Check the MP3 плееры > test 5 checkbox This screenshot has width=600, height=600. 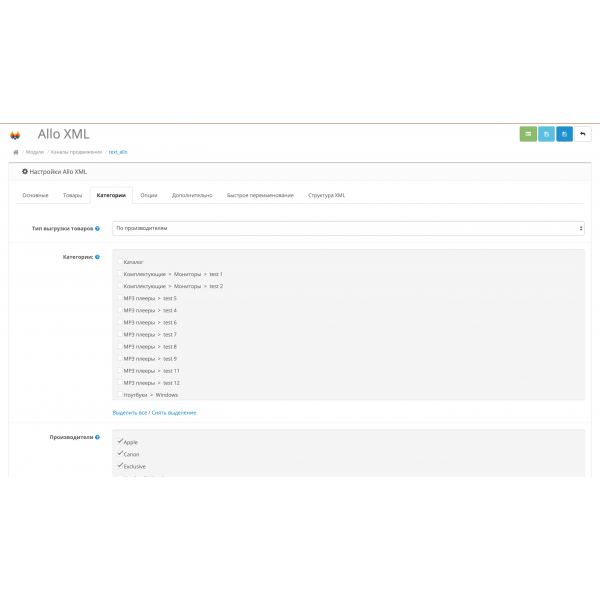120,297
